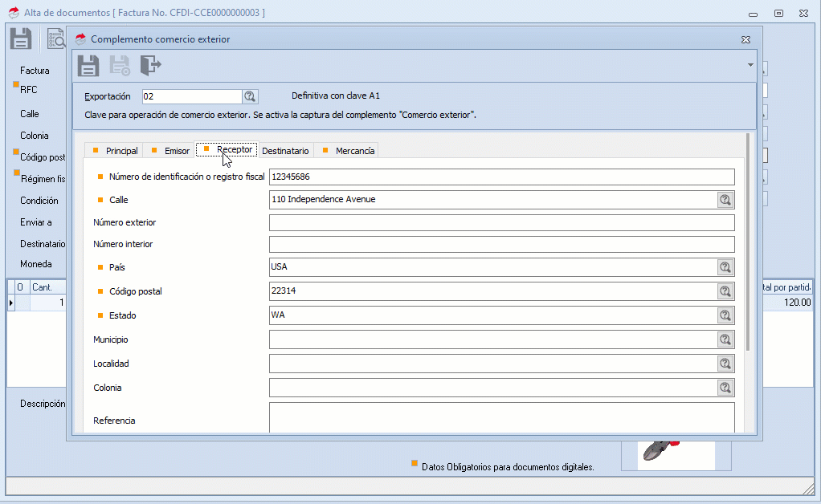Open País lookup search icon
Viewport: 821px width, 504px height.
725,267
